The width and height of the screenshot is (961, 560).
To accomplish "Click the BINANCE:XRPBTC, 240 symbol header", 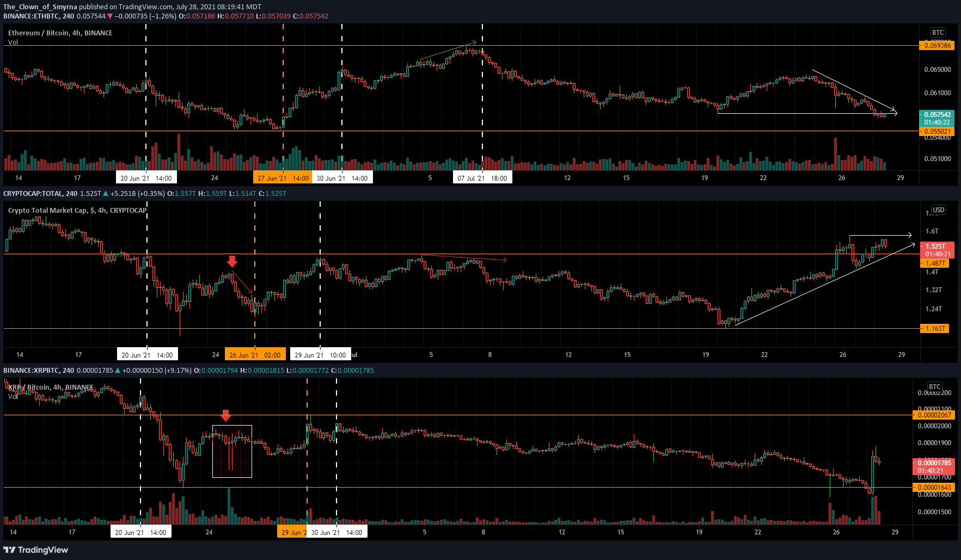I will pos(39,370).
